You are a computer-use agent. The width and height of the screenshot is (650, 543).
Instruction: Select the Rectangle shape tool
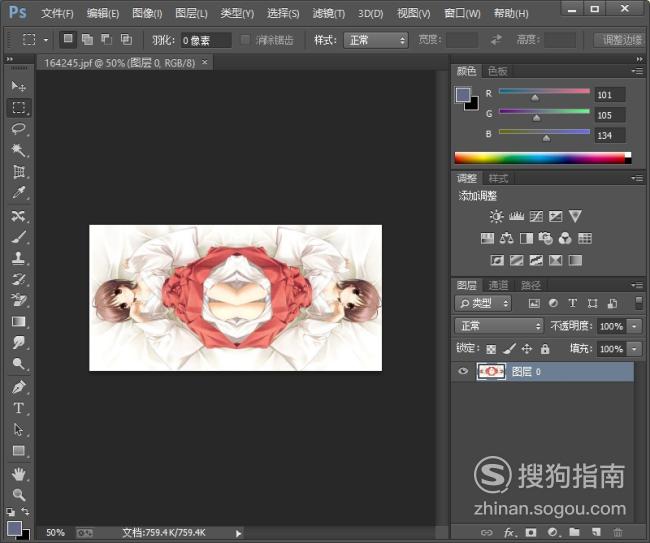coord(18,451)
